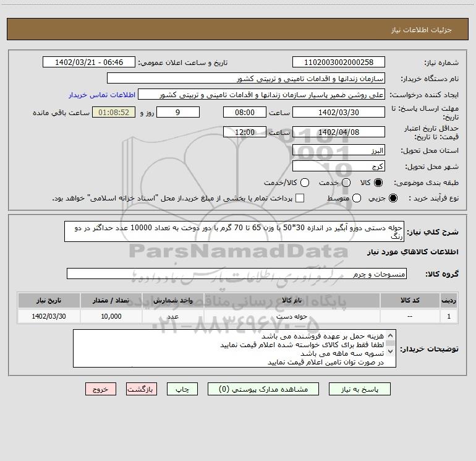Click the چاپ print button

tap(182, 389)
